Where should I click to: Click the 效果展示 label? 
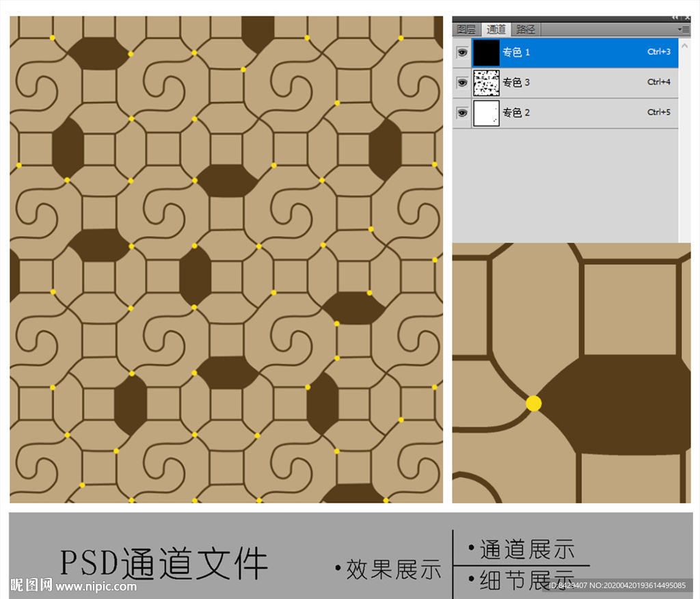[x=393, y=570]
